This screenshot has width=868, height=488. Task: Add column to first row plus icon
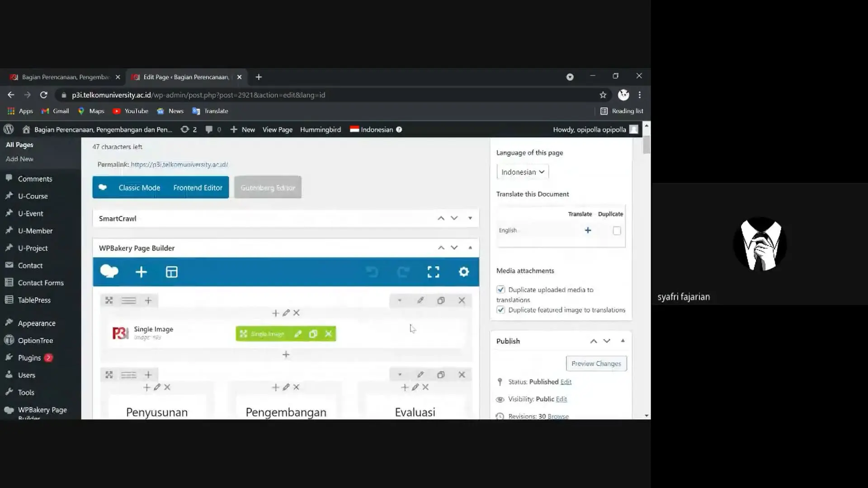[148, 300]
